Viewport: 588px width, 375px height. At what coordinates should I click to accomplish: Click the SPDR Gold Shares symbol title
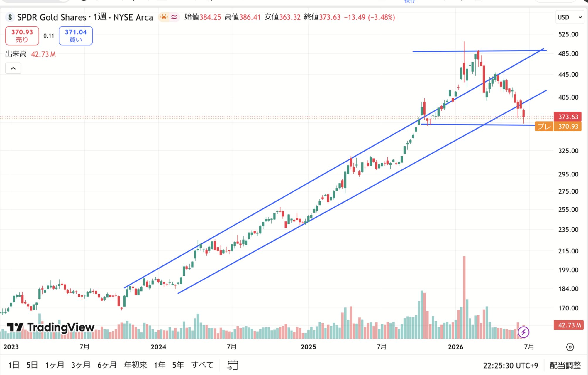click(52, 17)
